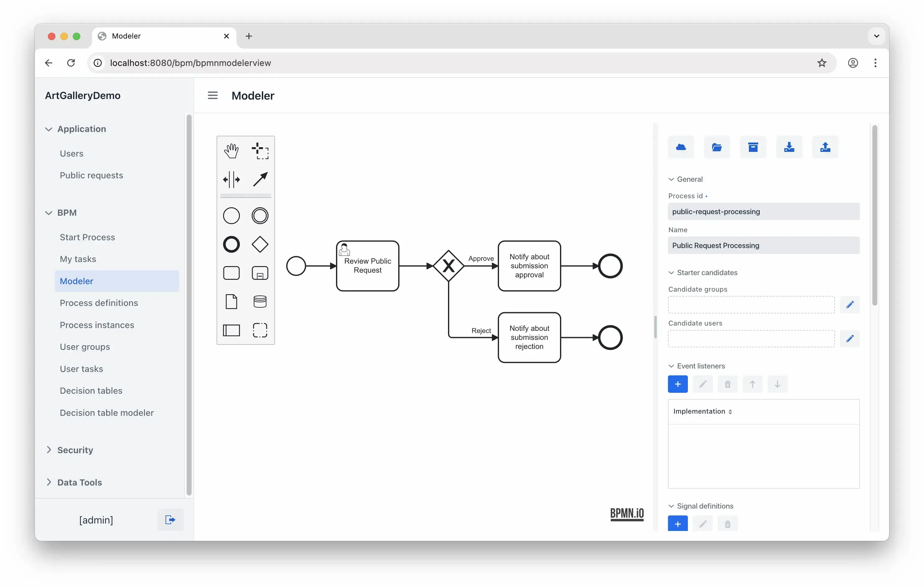Pick the gateway diamond from palette
924x587 pixels.
(x=260, y=244)
